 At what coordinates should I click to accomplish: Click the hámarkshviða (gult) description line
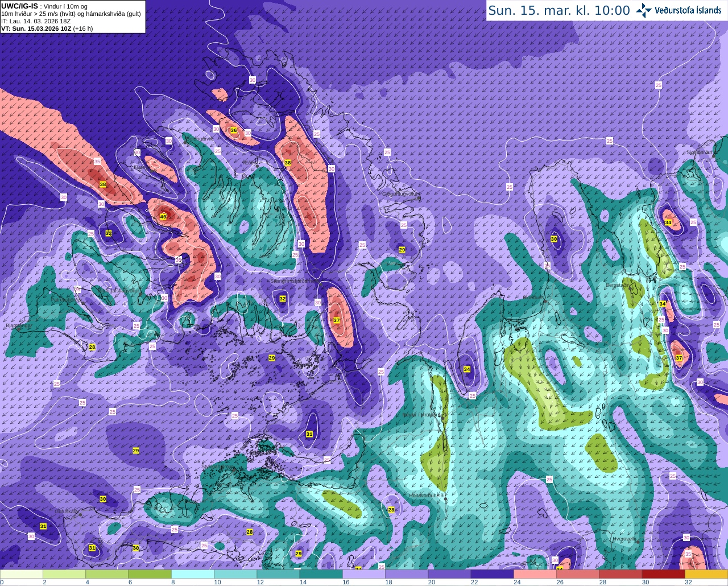tap(71, 14)
